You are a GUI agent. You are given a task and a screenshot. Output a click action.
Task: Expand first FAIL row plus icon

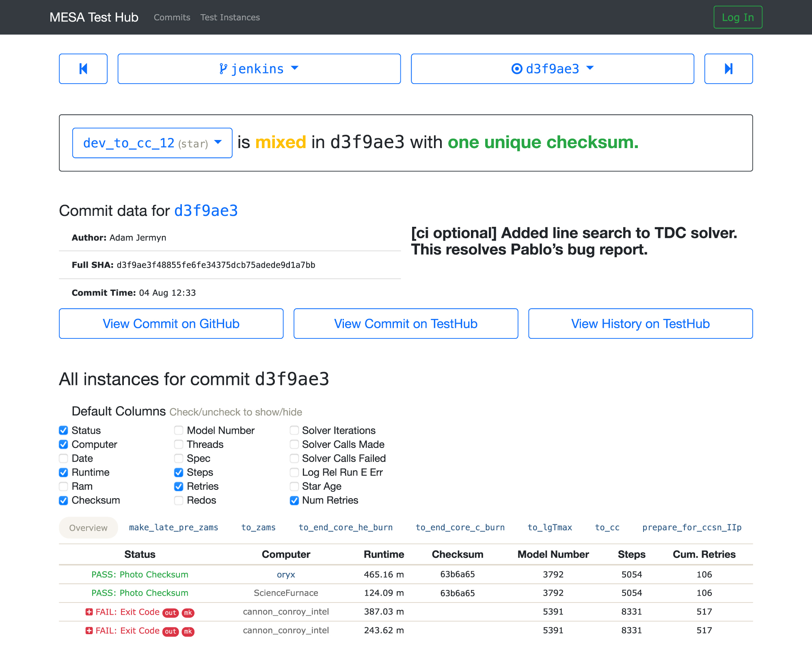pos(89,612)
